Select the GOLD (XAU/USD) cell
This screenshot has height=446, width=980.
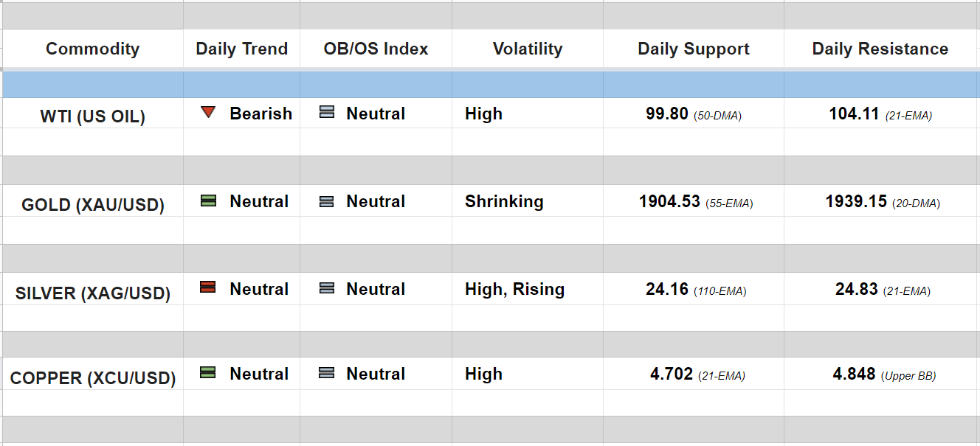tap(92, 205)
